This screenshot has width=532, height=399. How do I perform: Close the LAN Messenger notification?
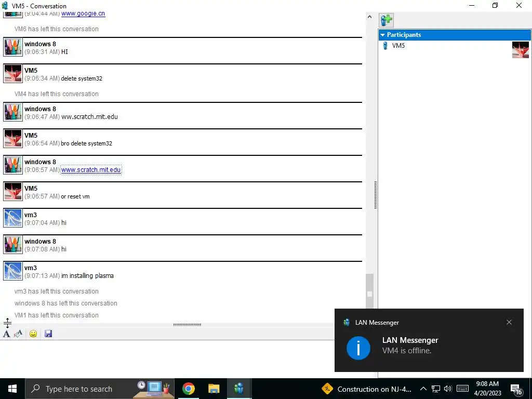(x=509, y=322)
